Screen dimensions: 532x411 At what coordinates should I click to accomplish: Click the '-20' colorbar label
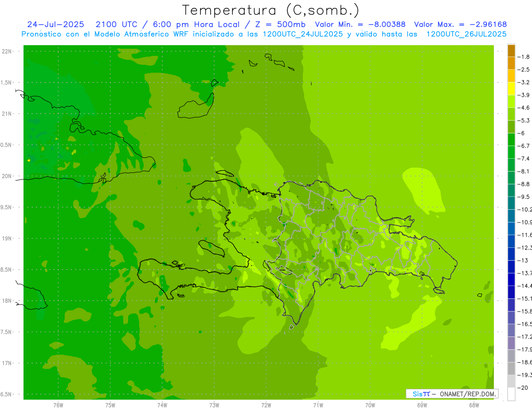(523, 388)
